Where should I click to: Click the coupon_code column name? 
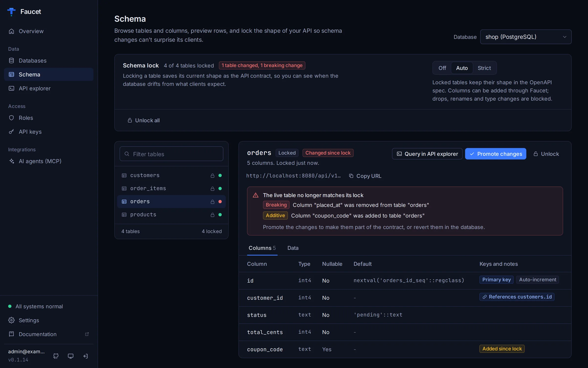click(265, 349)
